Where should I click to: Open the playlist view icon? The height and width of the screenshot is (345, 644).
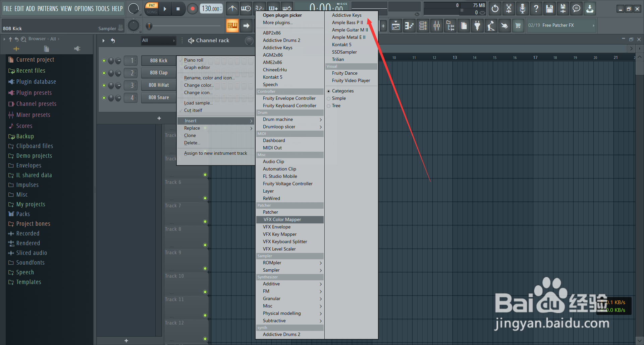tap(396, 26)
